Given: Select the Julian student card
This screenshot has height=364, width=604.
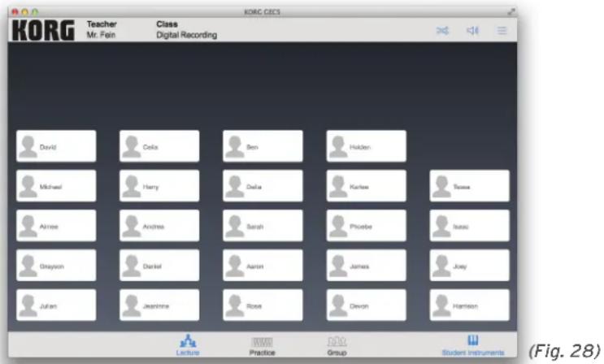Looking at the screenshot, I should (56, 305).
